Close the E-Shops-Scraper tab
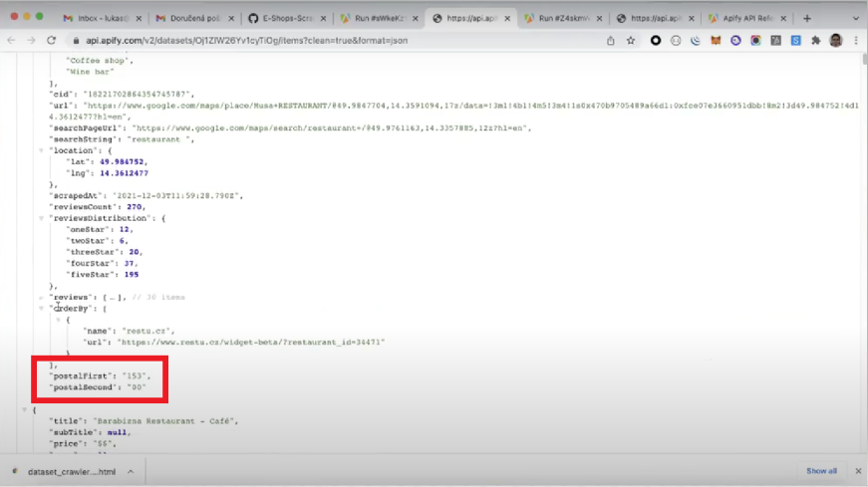 [x=323, y=18]
